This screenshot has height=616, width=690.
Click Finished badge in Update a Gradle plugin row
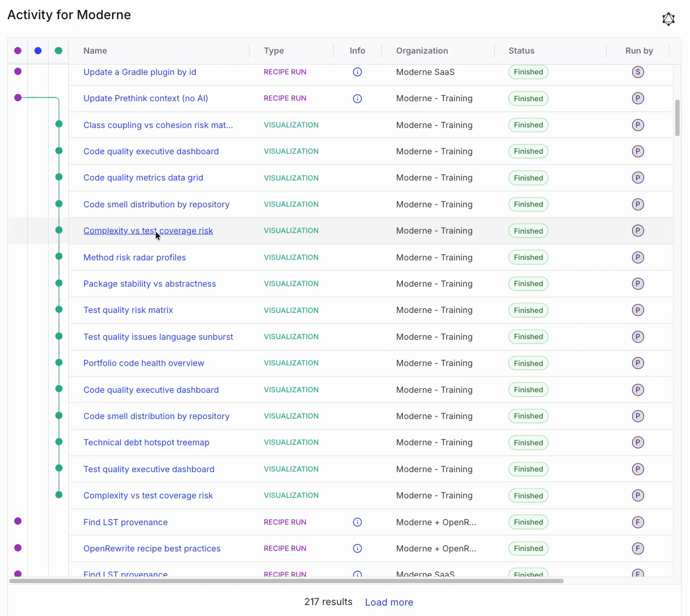tap(528, 72)
